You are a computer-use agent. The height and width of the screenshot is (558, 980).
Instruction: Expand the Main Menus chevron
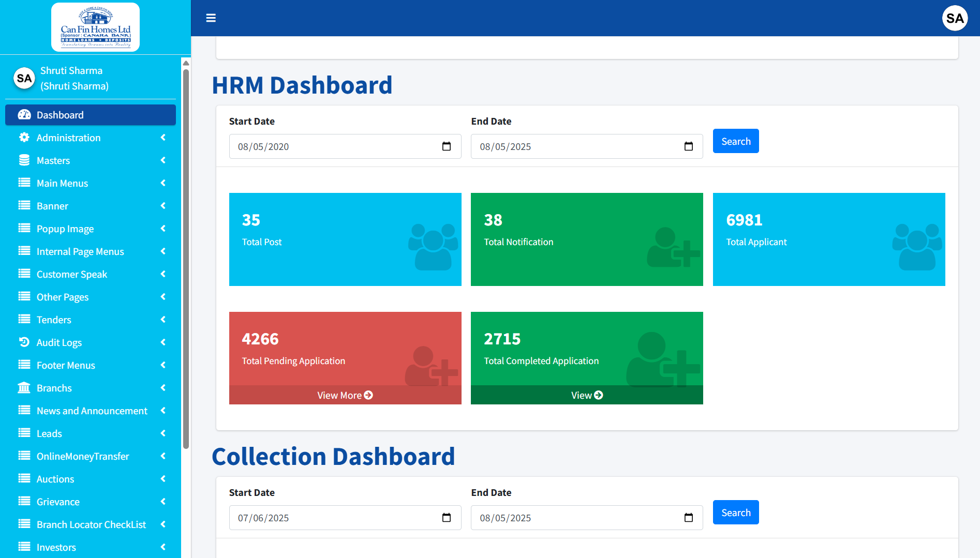point(163,183)
